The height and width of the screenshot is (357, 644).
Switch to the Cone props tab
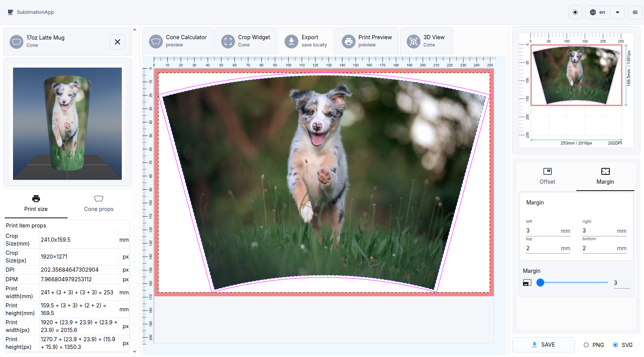click(x=99, y=204)
